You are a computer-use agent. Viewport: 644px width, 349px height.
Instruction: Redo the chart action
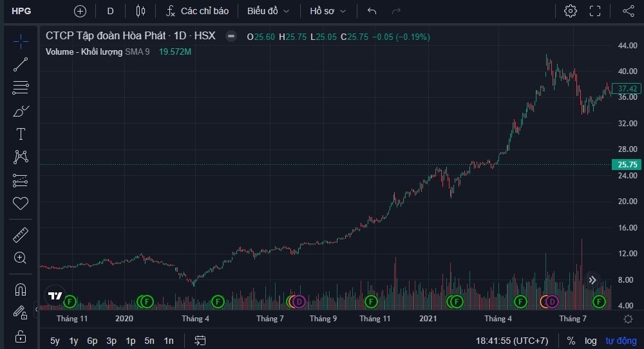tap(396, 11)
